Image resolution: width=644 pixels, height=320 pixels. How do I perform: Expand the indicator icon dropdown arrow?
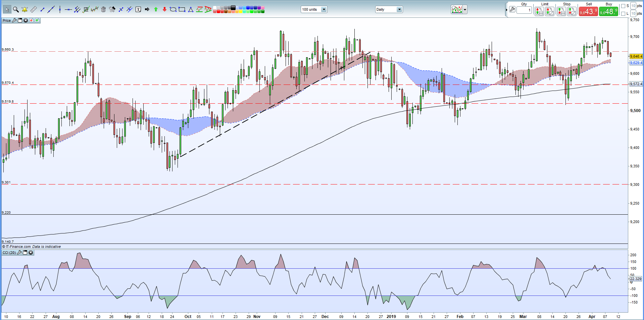465,10
